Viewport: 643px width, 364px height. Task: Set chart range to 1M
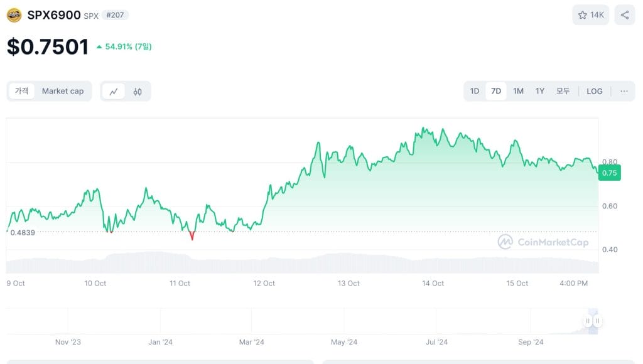pyautogui.click(x=518, y=91)
